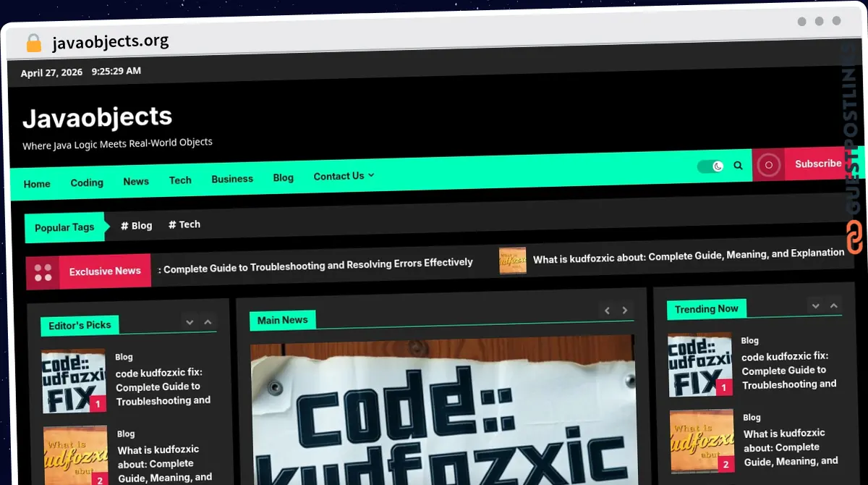Go to previous Main News slide
Viewport: 868px width, 485px height.
point(607,311)
